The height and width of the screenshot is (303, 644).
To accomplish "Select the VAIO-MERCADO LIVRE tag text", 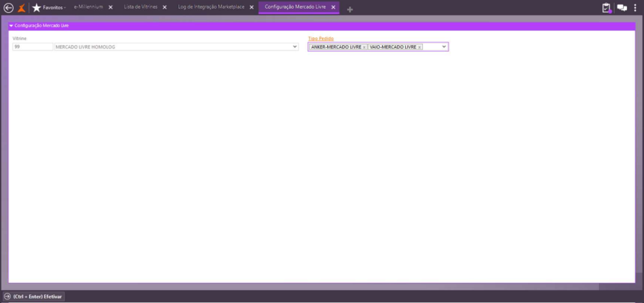I will click(x=393, y=47).
